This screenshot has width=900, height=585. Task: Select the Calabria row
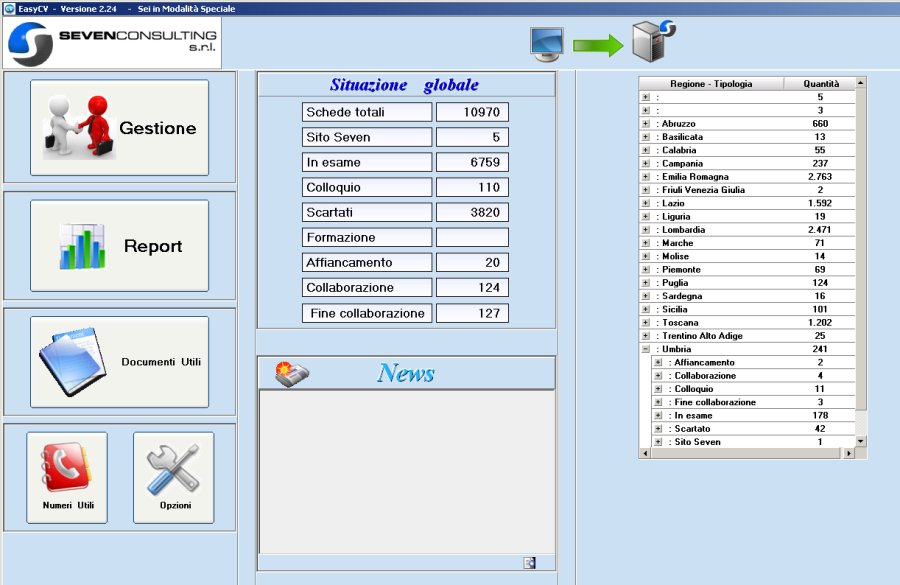[747, 150]
